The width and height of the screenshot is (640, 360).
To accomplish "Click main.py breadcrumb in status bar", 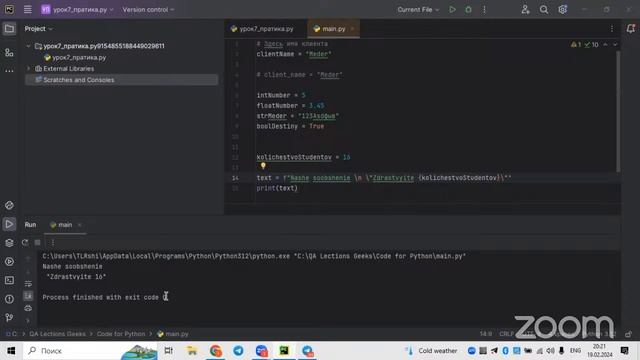I will tap(173, 334).
